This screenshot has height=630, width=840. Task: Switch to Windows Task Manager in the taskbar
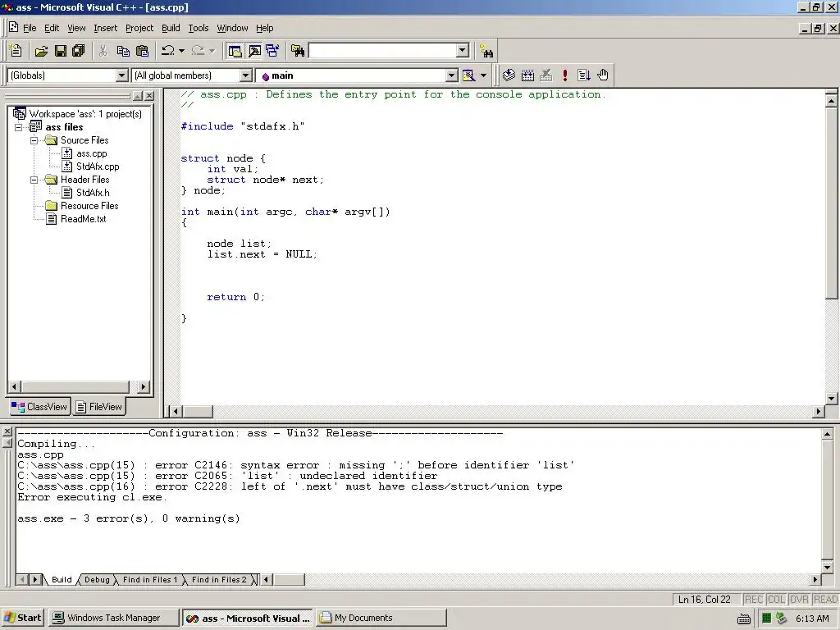point(113,618)
